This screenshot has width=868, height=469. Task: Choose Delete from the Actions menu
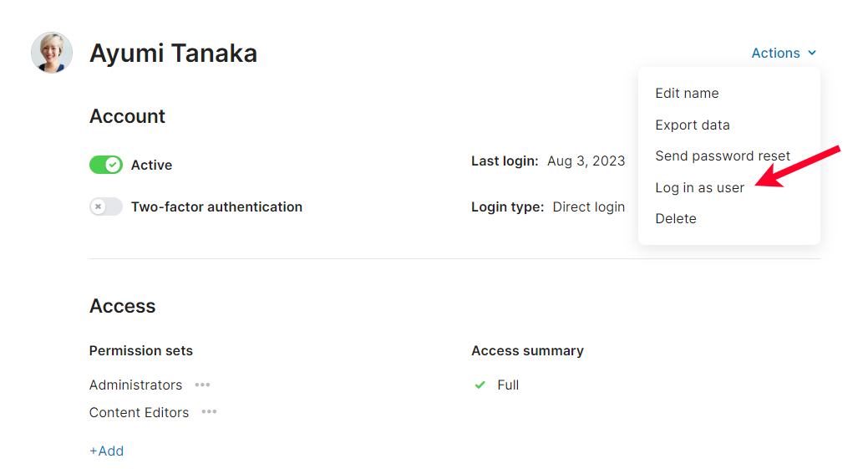point(675,218)
